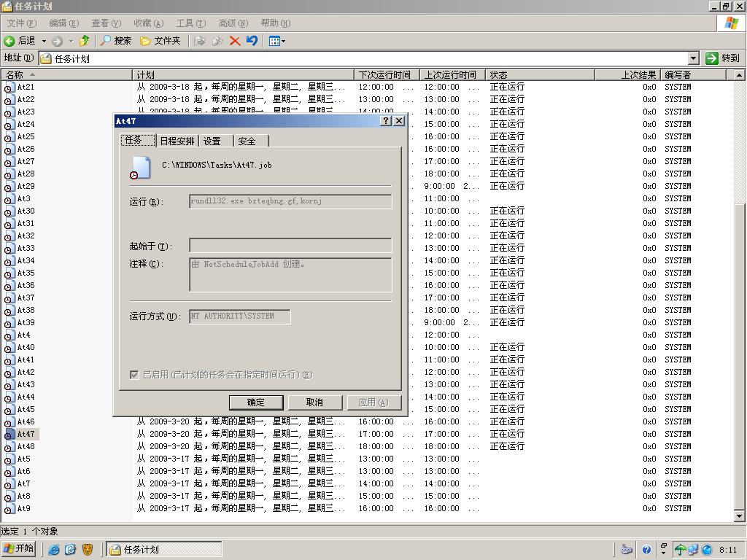Expand the address bar dropdown arrow
The image size is (747, 560).
click(x=694, y=58)
